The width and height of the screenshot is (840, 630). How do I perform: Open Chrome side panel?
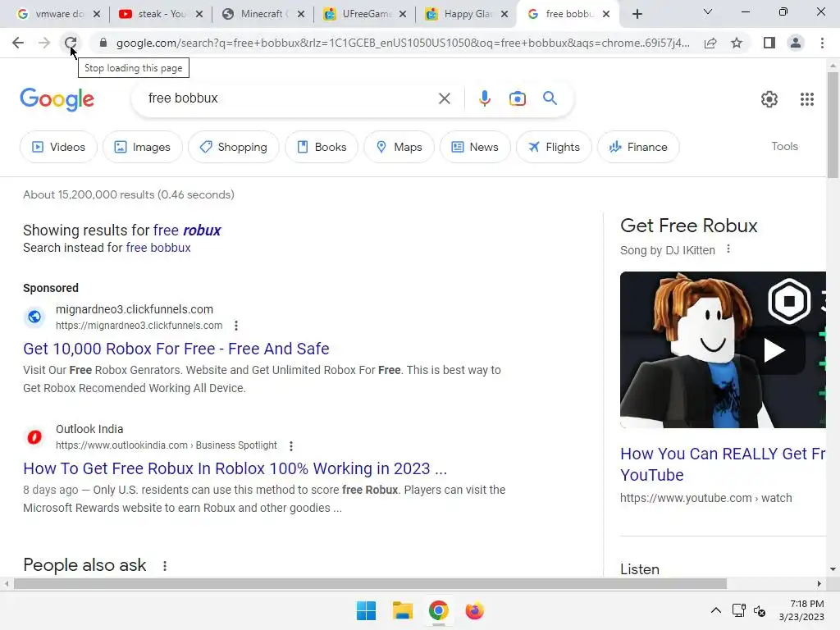point(769,43)
